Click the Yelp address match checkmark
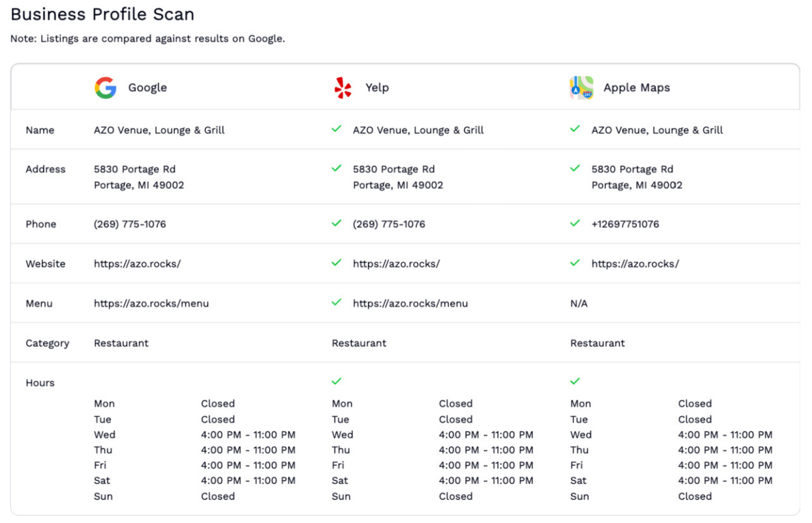The image size is (812, 523). tap(337, 168)
